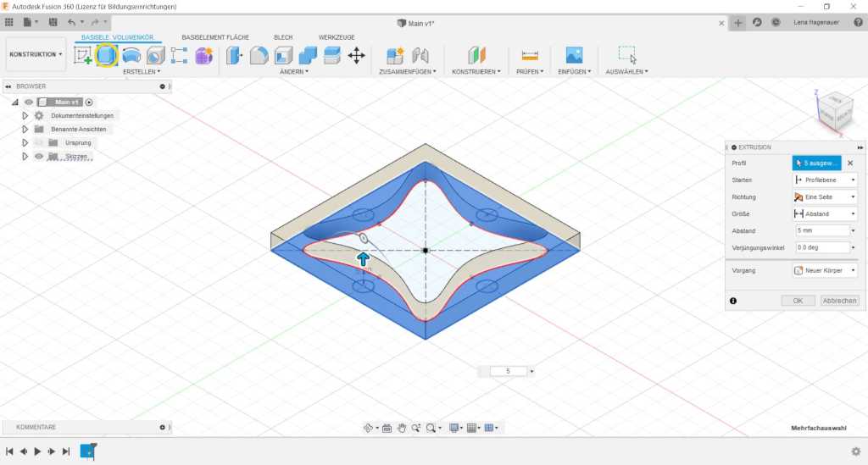
Task: Play the design timeline
Action: pos(37,451)
